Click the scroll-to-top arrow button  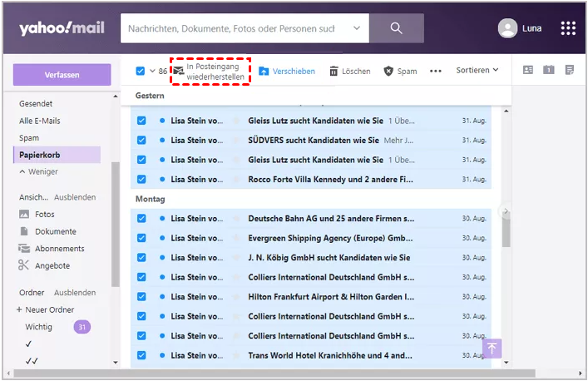pos(492,349)
